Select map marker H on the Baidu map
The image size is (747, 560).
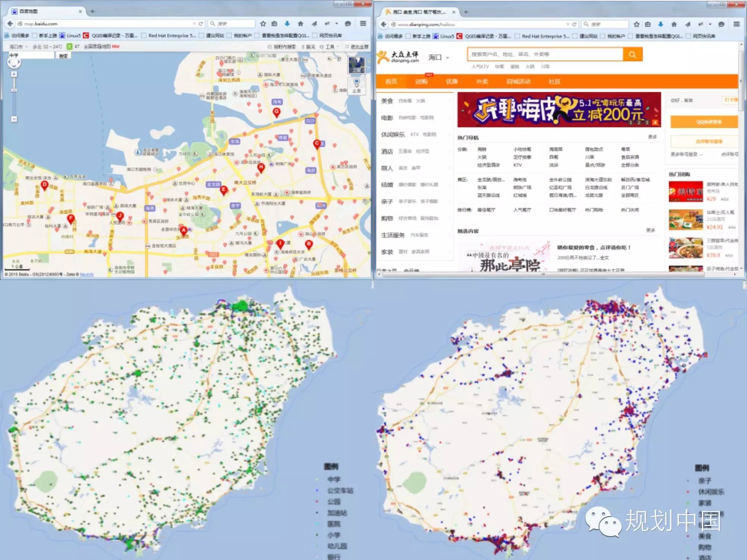tap(261, 168)
